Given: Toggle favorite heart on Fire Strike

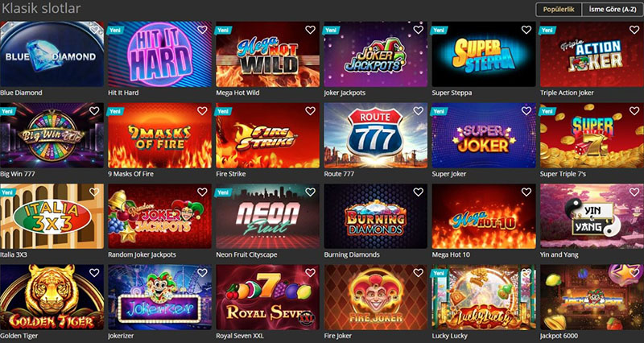Looking at the screenshot, I should (x=310, y=111).
